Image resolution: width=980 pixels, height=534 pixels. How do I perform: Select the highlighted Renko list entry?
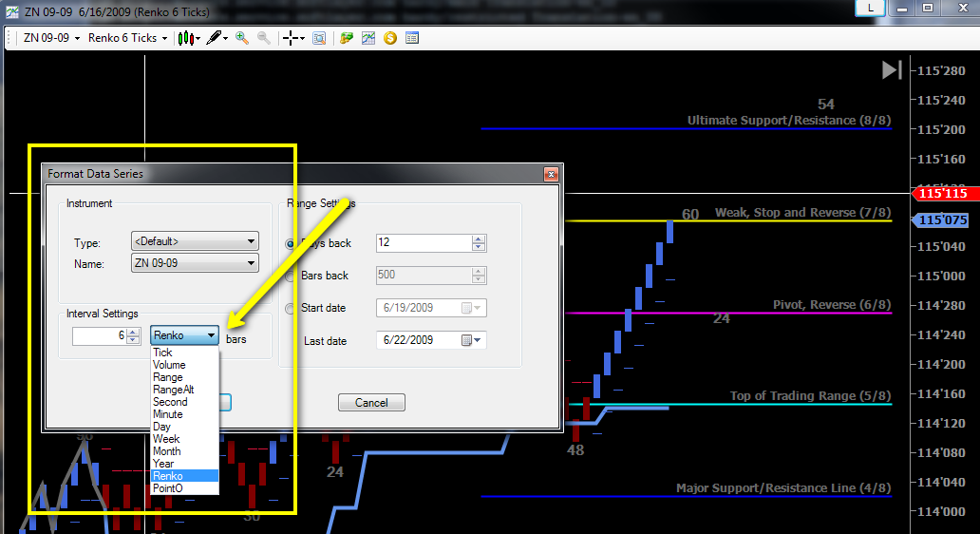coord(184,476)
